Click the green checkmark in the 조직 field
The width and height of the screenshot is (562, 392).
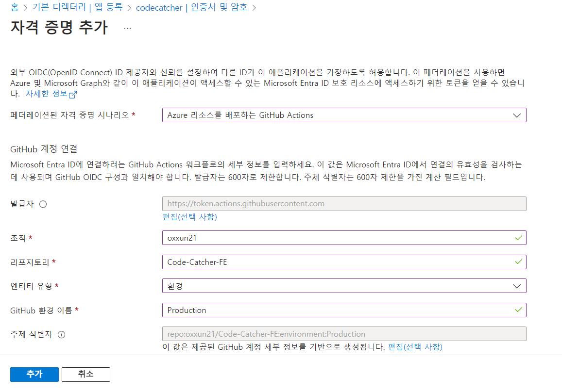tap(518, 238)
